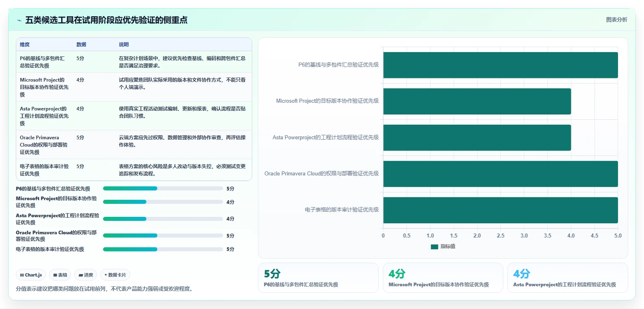The width and height of the screenshot is (644, 309).
Task: Open the 4分 card for Microsoft Project的目标版本协作
Action: click(x=443, y=278)
